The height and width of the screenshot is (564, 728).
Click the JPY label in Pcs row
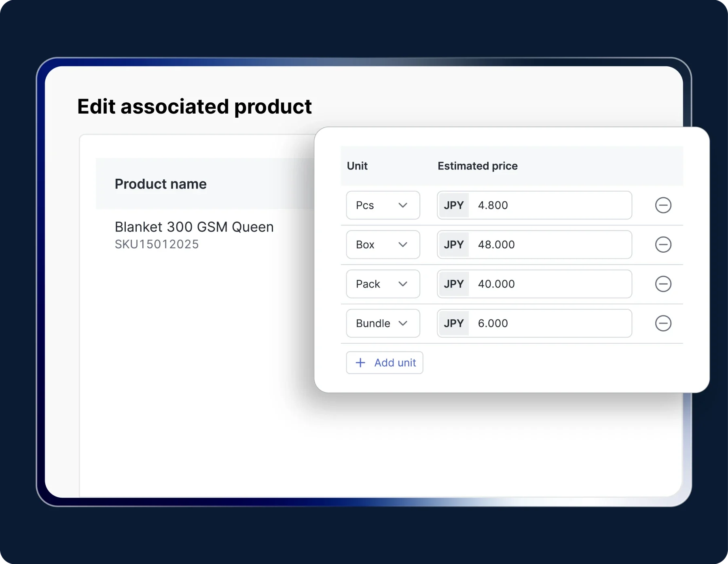pyautogui.click(x=453, y=205)
